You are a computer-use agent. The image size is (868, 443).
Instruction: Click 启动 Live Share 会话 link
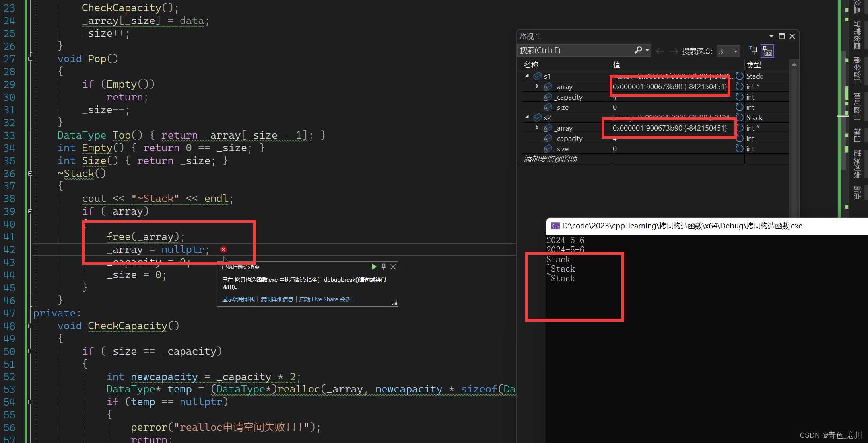327,299
